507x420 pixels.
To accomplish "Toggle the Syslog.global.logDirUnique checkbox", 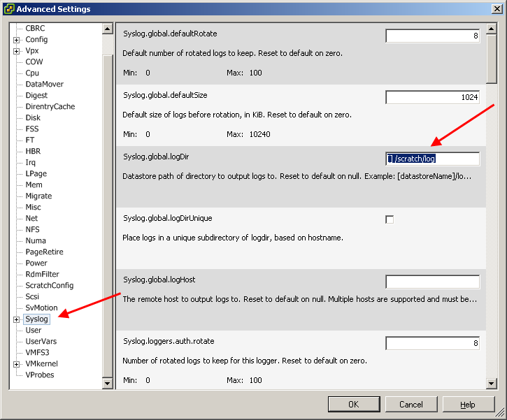I will tap(390, 219).
